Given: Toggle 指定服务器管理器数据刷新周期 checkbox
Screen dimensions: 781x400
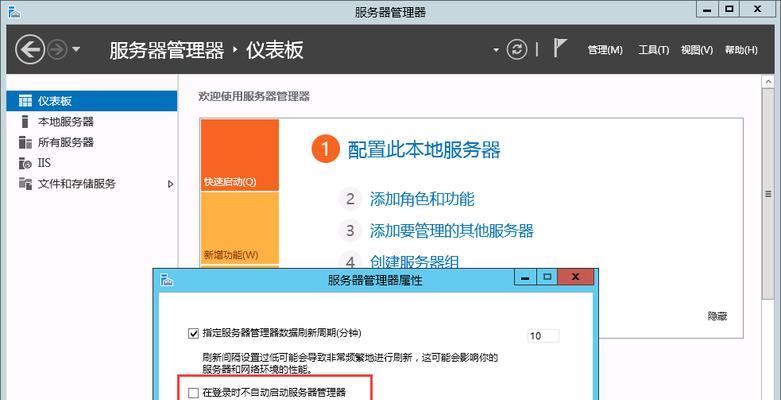Looking at the screenshot, I should (x=193, y=333).
